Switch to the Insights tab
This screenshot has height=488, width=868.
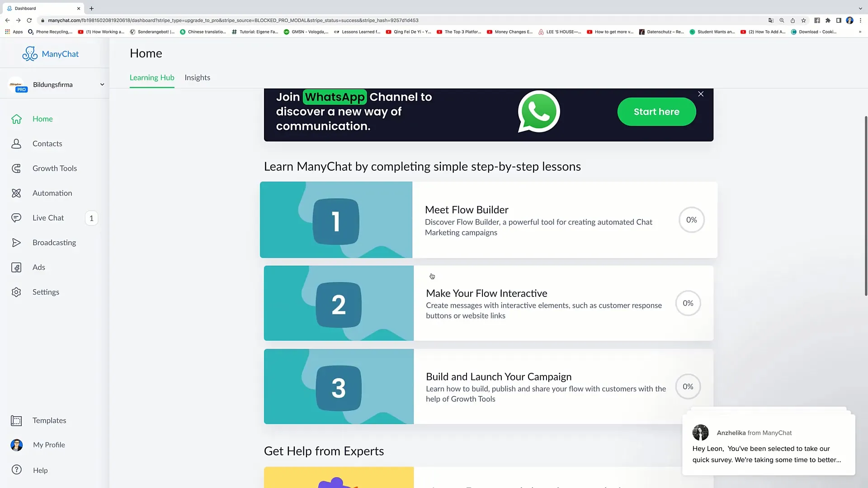tap(197, 77)
